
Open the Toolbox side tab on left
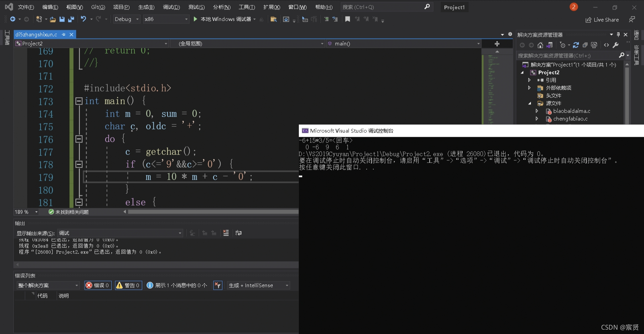tap(7, 38)
